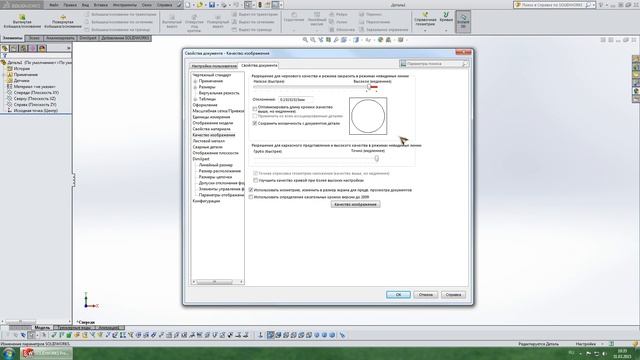Expand Таблицы node in dialog tree
The height and width of the screenshot is (360, 640).
(x=195, y=99)
